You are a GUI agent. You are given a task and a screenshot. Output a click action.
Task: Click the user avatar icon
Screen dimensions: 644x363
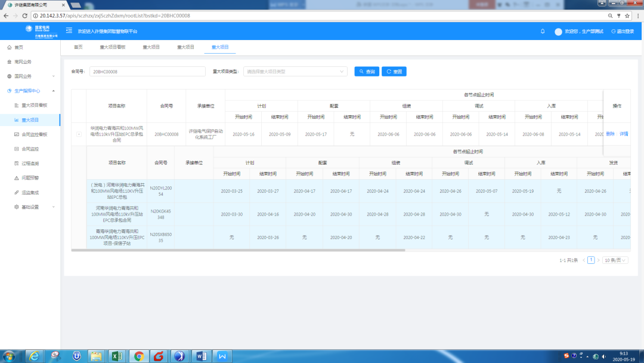pos(558,32)
